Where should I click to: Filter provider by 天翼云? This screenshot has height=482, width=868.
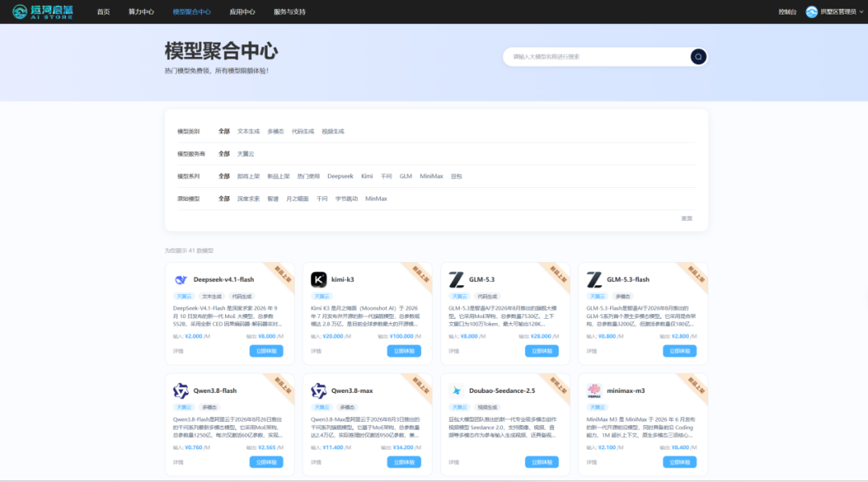[246, 154]
